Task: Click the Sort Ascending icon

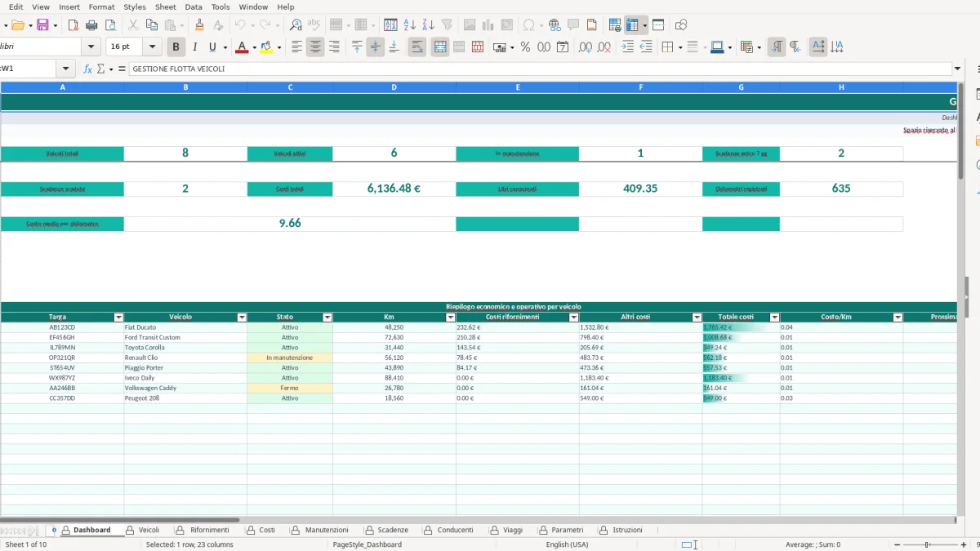Action: tap(410, 25)
